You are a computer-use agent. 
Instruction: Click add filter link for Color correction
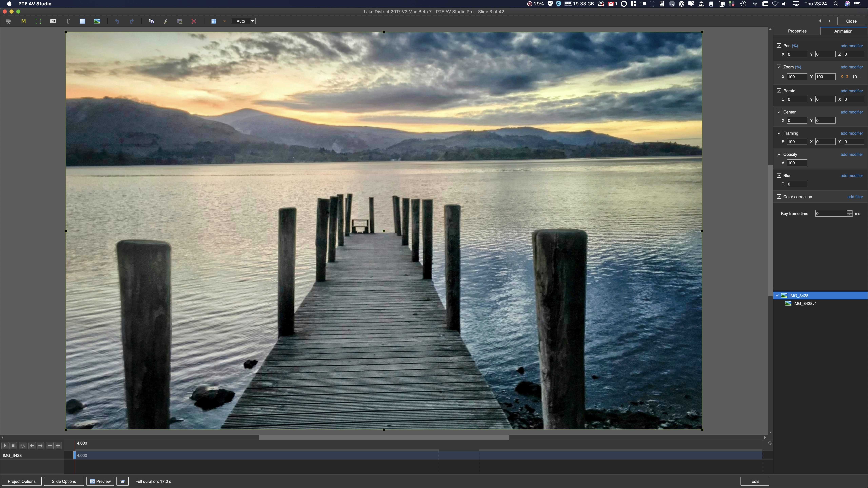[855, 197]
